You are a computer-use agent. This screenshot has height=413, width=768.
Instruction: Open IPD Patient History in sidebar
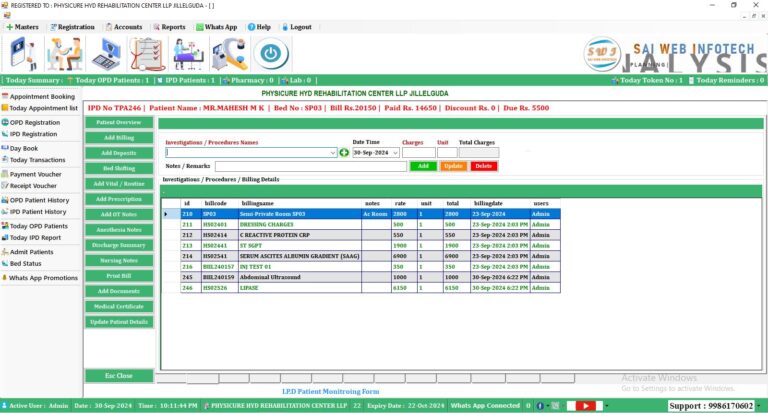pyautogui.click(x=34, y=212)
